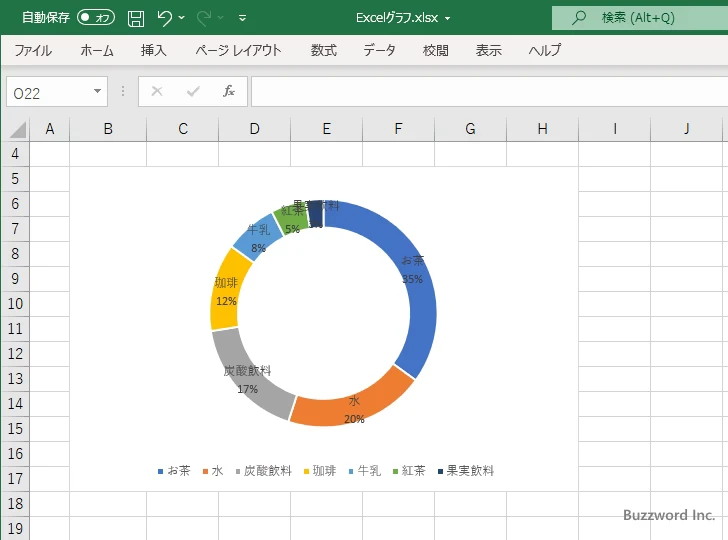
Task: Select column H header
Action: [x=542, y=129]
